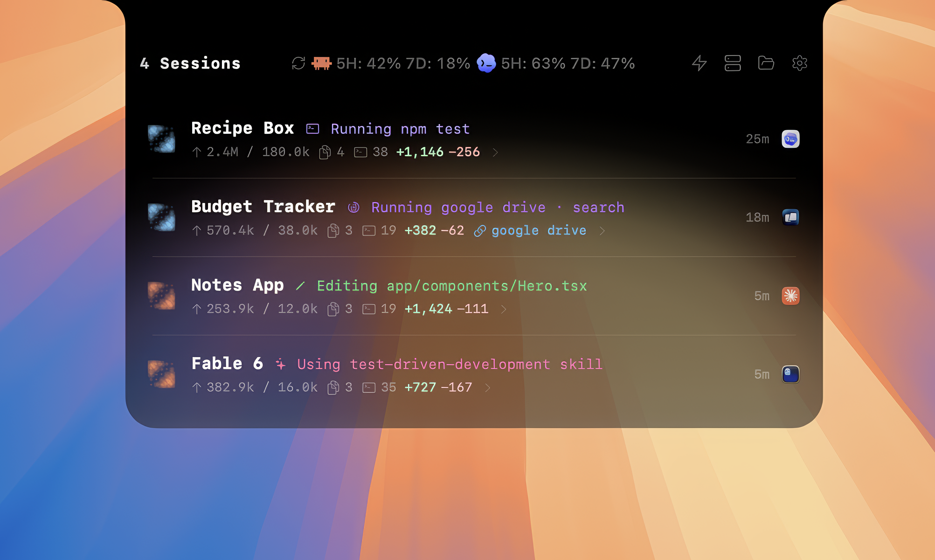Select the Fable 6 session title

click(227, 363)
